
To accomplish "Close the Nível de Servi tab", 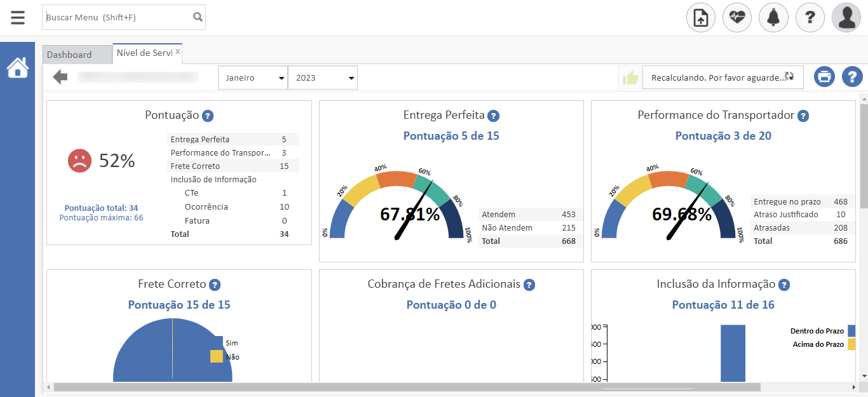I will 178,52.
